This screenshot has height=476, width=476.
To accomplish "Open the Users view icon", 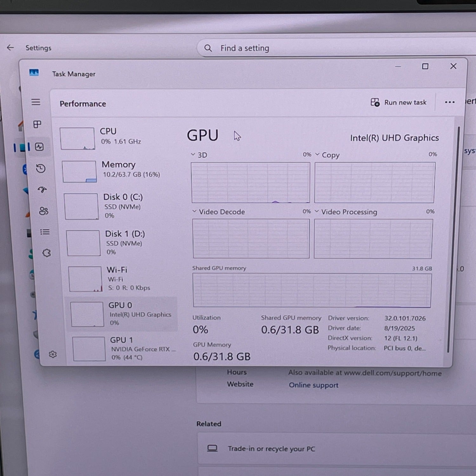I will point(43,210).
